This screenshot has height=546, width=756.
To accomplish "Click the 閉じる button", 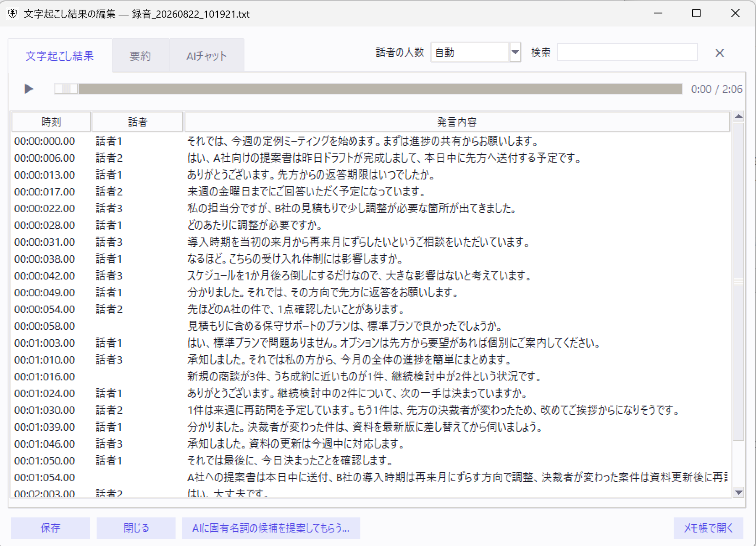I will click(136, 528).
